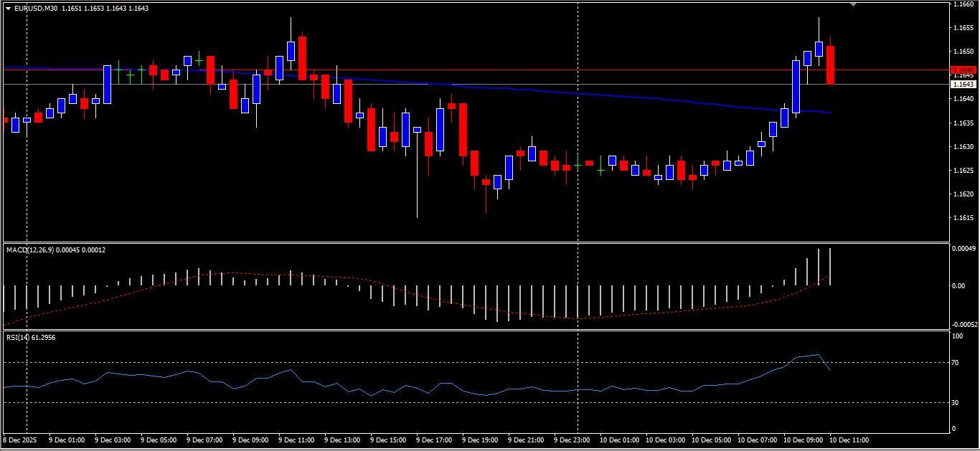Click the 9 Dec 01:00 time label
Viewport: 980px width, 451px height.
[x=67, y=440]
